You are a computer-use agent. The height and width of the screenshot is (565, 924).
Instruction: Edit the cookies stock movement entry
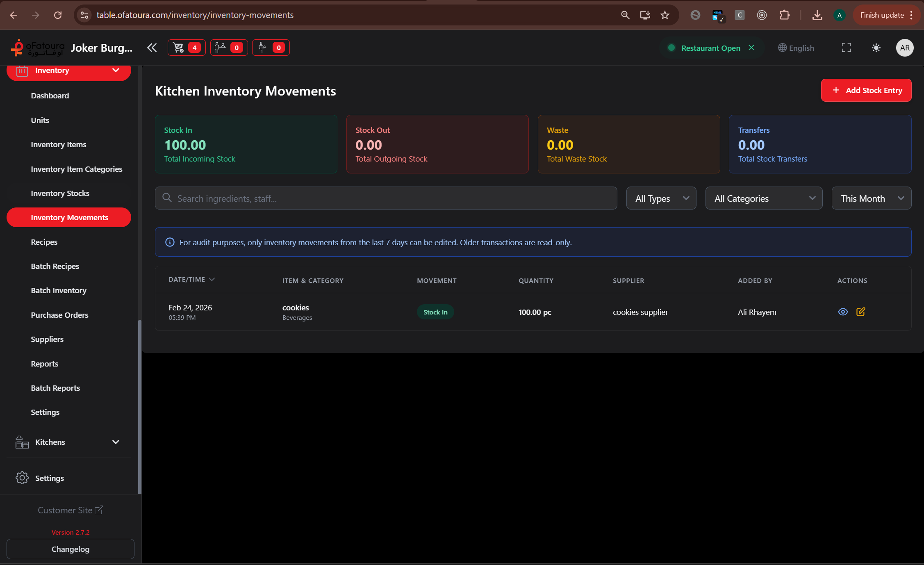(x=860, y=312)
